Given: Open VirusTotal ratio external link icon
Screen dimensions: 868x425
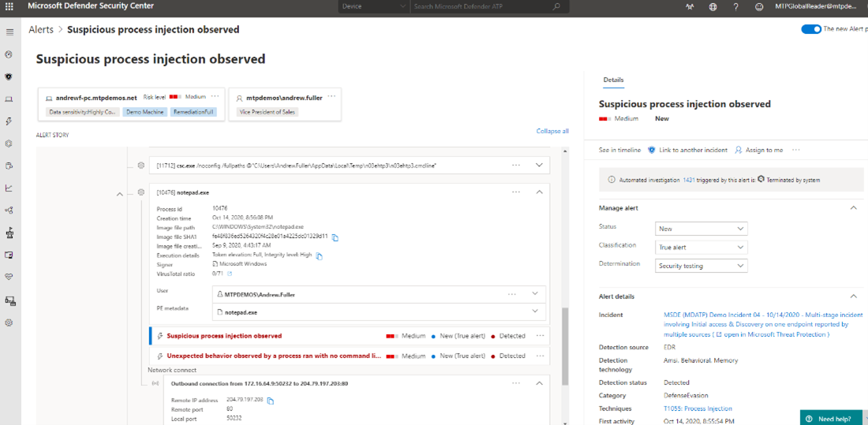Looking at the screenshot, I should (x=230, y=274).
